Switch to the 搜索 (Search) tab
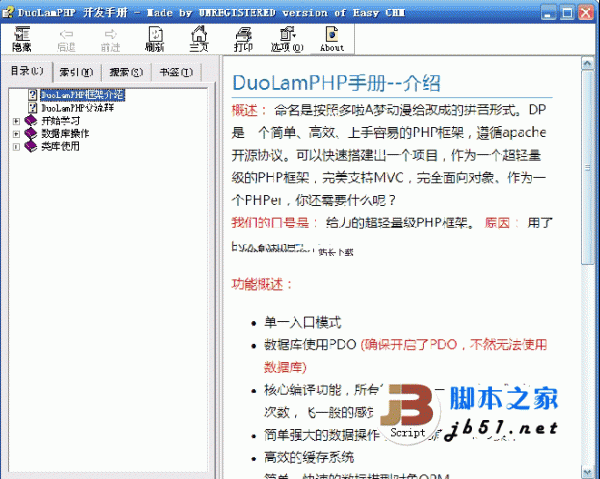The image size is (600, 479). click(x=126, y=72)
